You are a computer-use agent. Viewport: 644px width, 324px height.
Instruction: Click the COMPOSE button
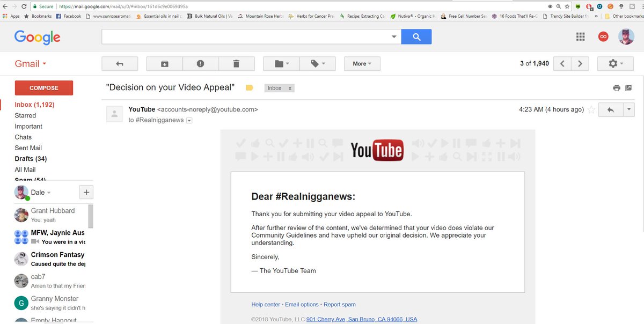(x=44, y=88)
